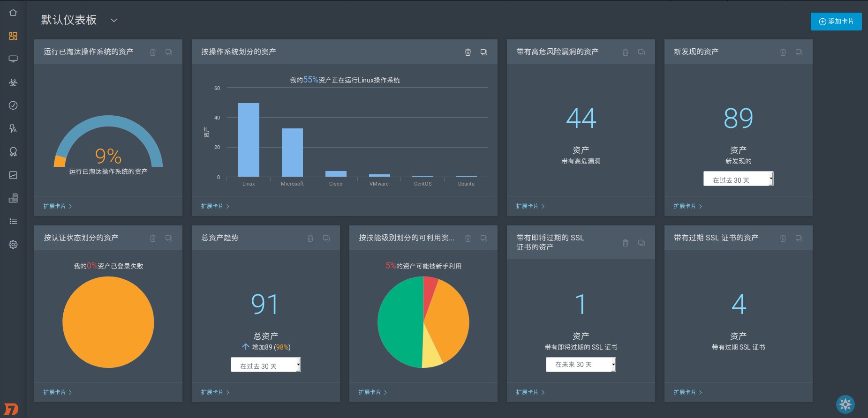
Task: Delete the 运行已淘汰操作系统的资产 card
Action: tap(153, 52)
